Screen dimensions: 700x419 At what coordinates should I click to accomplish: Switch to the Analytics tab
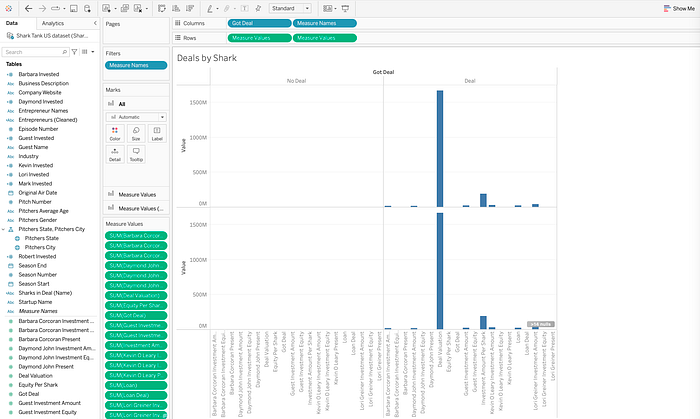pos(53,23)
